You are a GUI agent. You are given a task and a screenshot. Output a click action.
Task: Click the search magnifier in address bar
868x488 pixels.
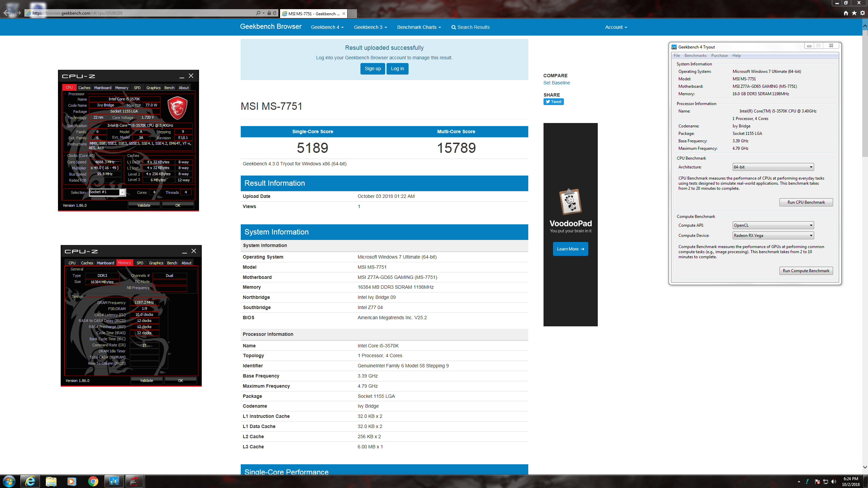click(258, 13)
